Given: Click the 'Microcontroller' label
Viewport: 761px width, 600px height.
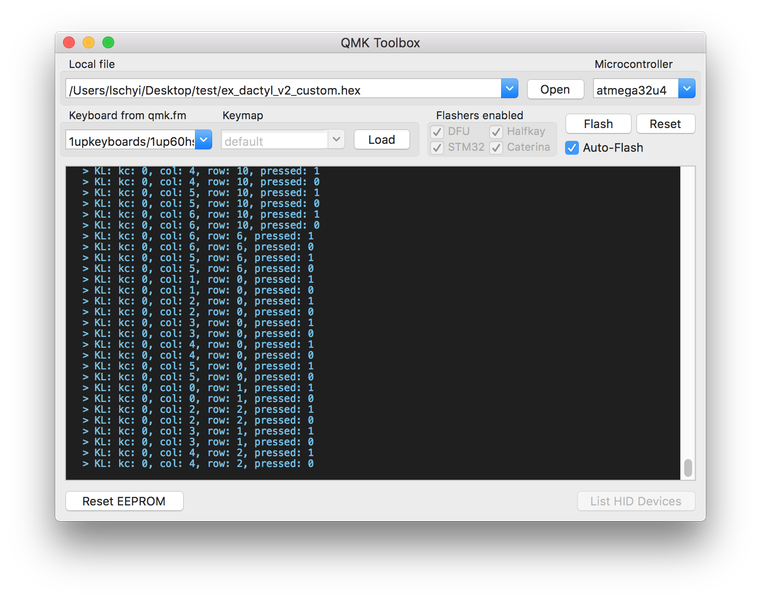Looking at the screenshot, I should tap(633, 64).
